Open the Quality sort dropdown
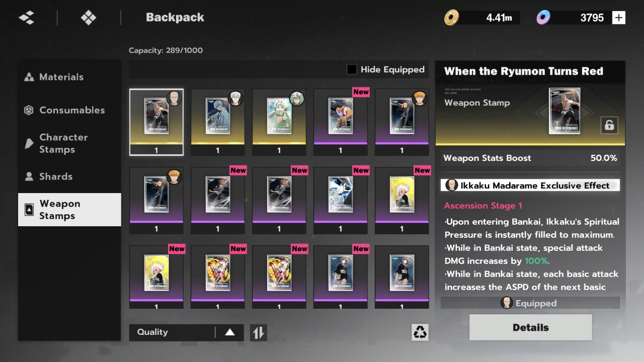 (186, 332)
